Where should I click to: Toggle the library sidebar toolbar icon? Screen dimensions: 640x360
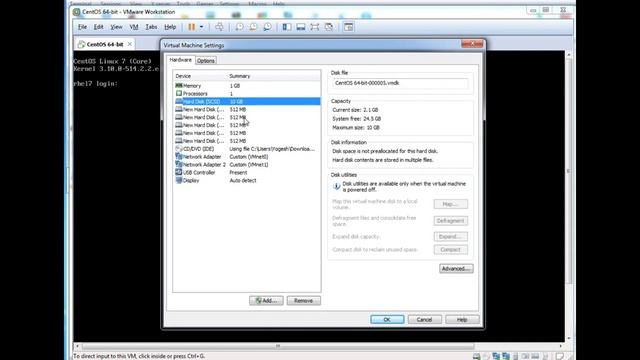pos(287,27)
